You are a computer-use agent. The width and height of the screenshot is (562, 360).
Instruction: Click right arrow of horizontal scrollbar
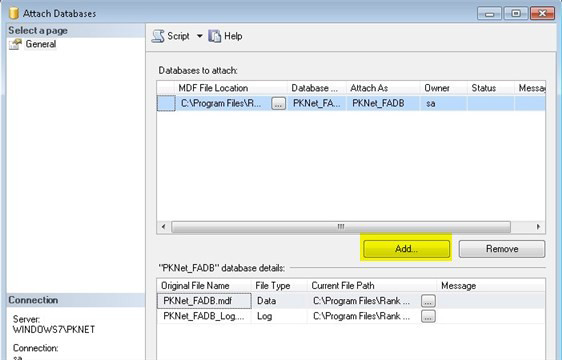coord(538,227)
